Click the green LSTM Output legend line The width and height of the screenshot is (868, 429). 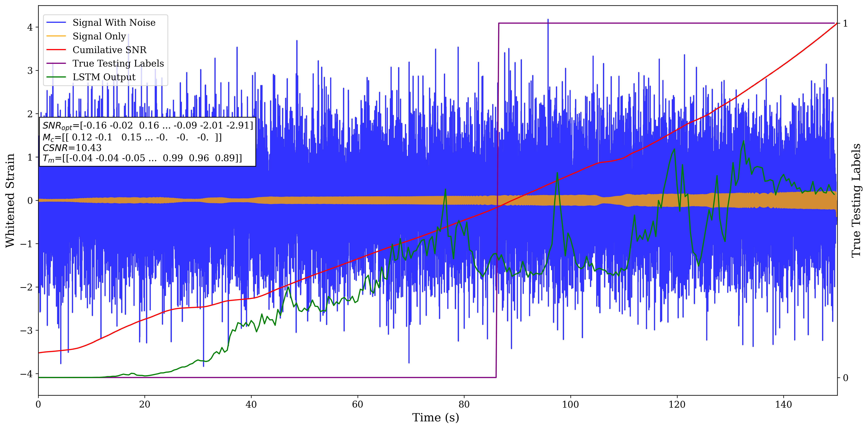56,77
